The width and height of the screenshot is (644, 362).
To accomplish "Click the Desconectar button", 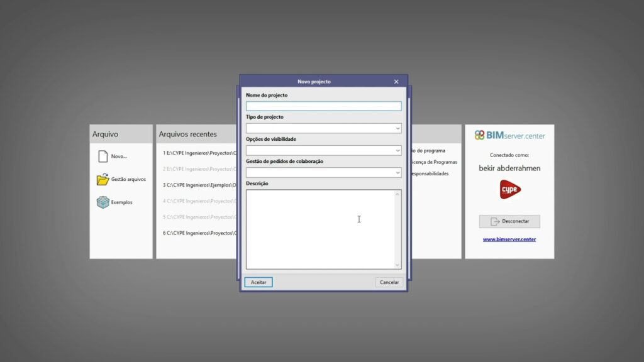I will coord(509,221).
